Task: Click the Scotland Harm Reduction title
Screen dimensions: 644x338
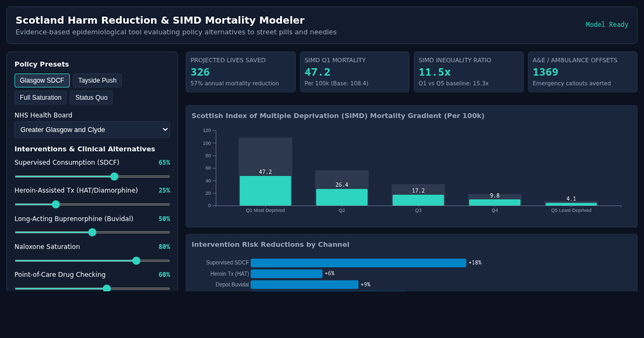Action: (x=160, y=20)
